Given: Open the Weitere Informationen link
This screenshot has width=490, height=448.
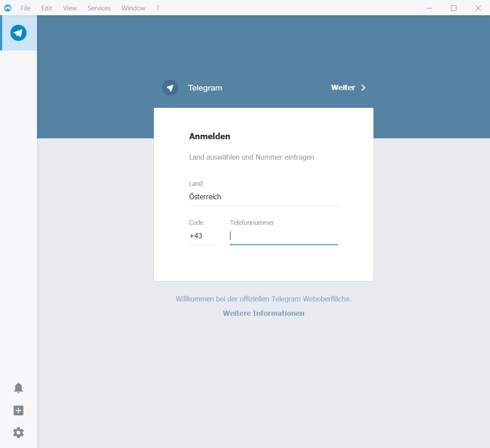Looking at the screenshot, I should point(263,313).
